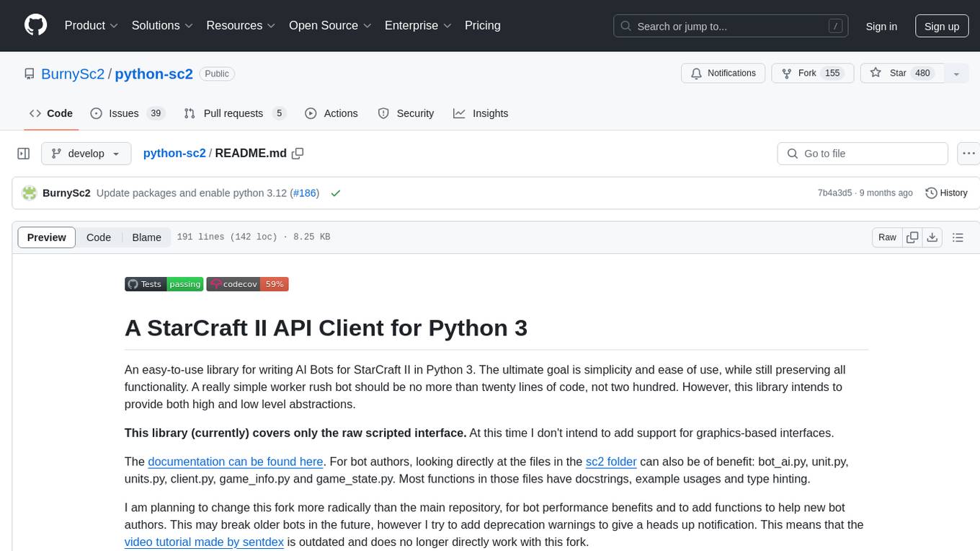Focus the Search or jump to field
Screen dimensions: 980x551
(731, 26)
